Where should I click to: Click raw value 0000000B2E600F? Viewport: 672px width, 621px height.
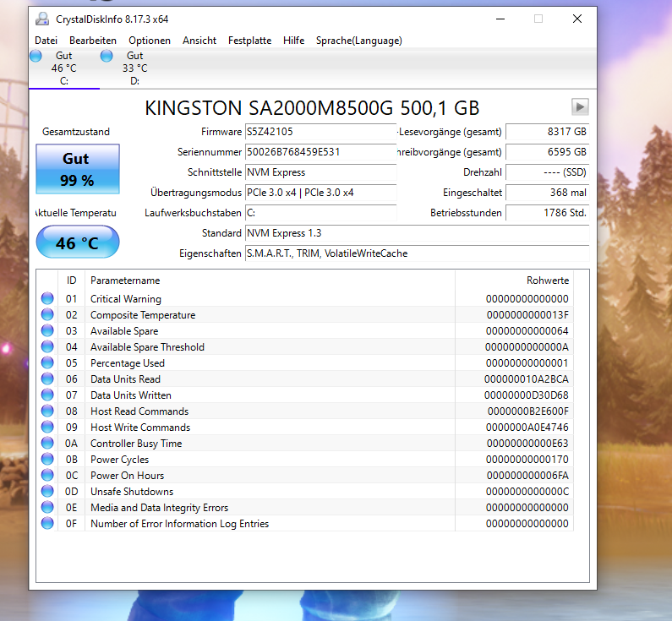pyautogui.click(x=528, y=411)
